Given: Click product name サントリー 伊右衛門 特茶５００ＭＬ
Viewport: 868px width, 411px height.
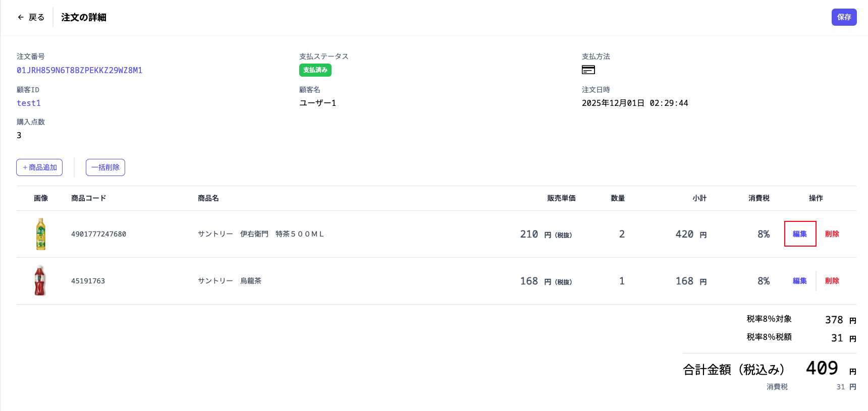Looking at the screenshot, I should coord(261,234).
